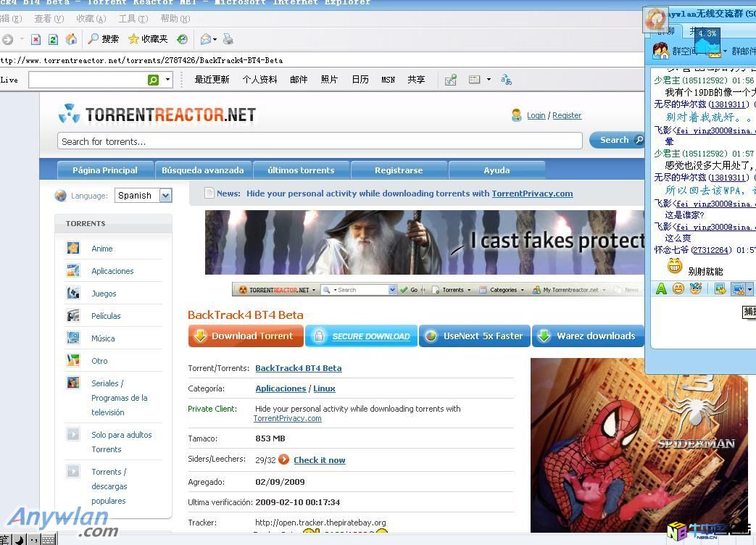Click the Anime category icon
Viewport: 756px width, 545px height.
(73, 248)
